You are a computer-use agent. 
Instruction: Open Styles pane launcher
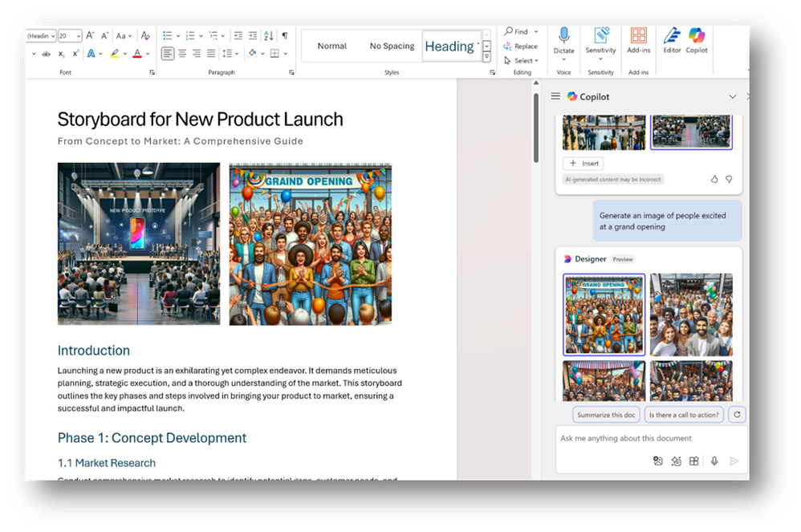tap(493, 72)
